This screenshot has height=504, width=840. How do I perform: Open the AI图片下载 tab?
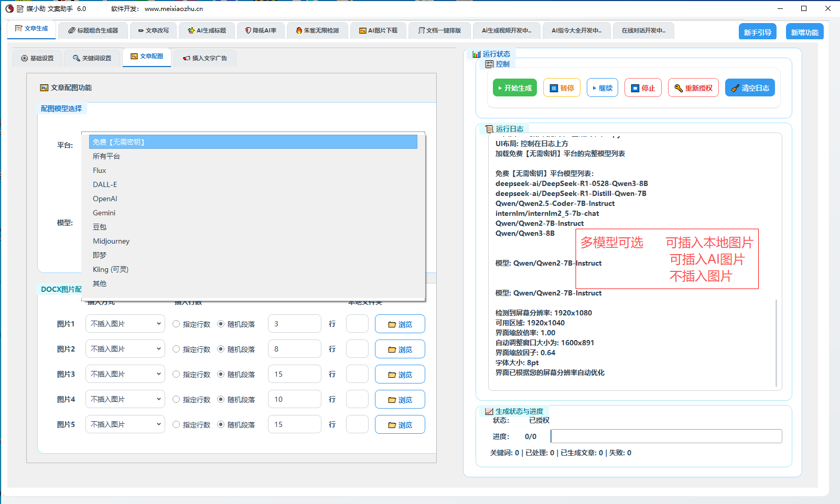tap(378, 31)
